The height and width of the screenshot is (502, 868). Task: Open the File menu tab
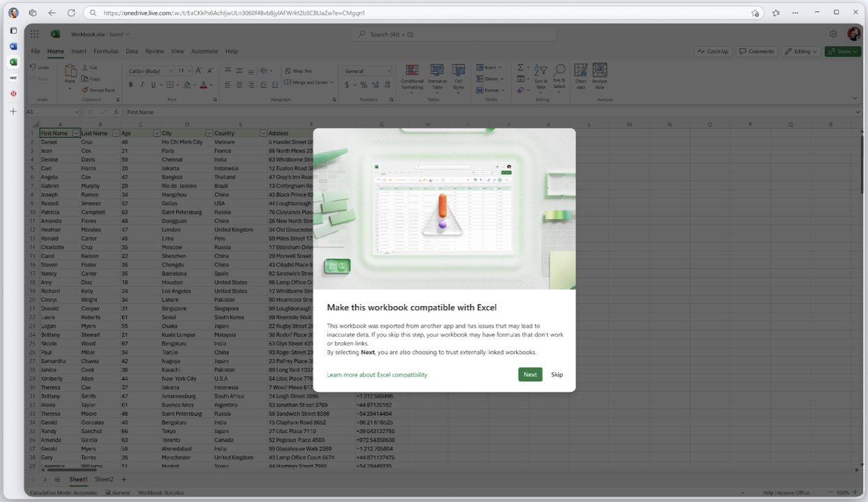pyautogui.click(x=36, y=51)
